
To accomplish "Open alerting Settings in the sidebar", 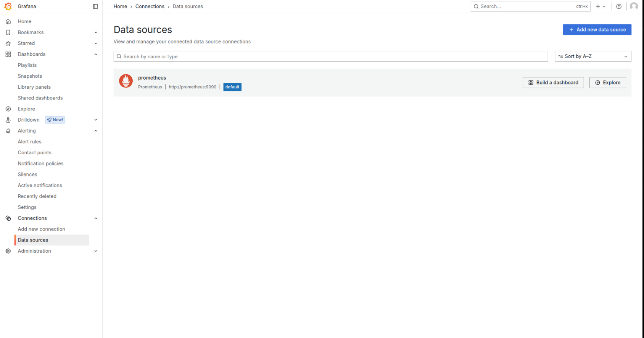I will coord(27,207).
